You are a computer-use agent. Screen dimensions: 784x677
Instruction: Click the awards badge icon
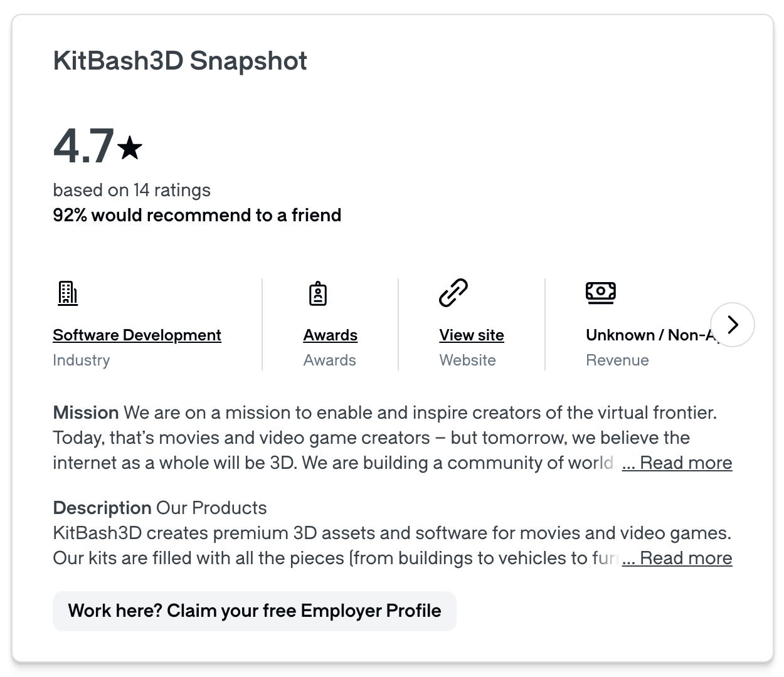[318, 293]
